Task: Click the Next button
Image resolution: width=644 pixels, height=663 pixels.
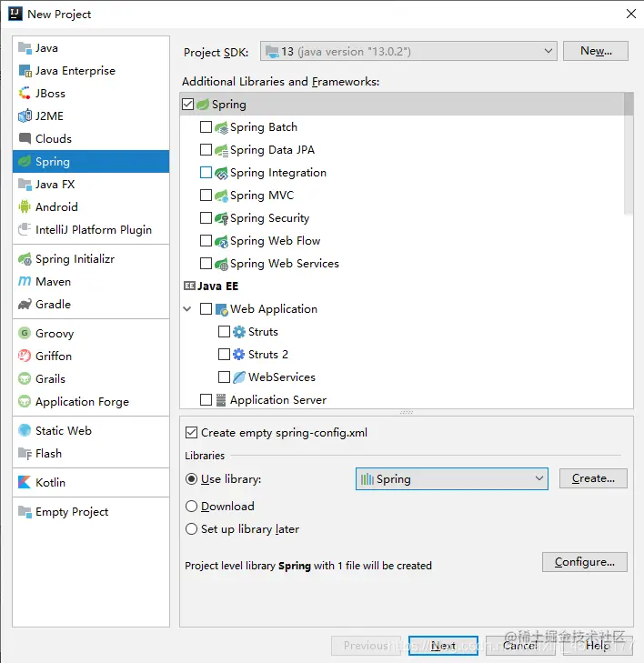Action: coord(443,646)
